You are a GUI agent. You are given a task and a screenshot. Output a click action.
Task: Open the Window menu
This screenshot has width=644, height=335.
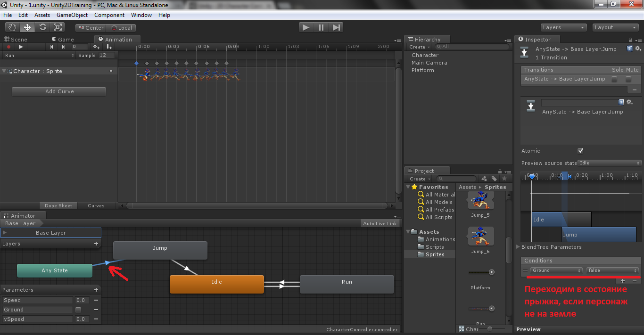tap(141, 15)
